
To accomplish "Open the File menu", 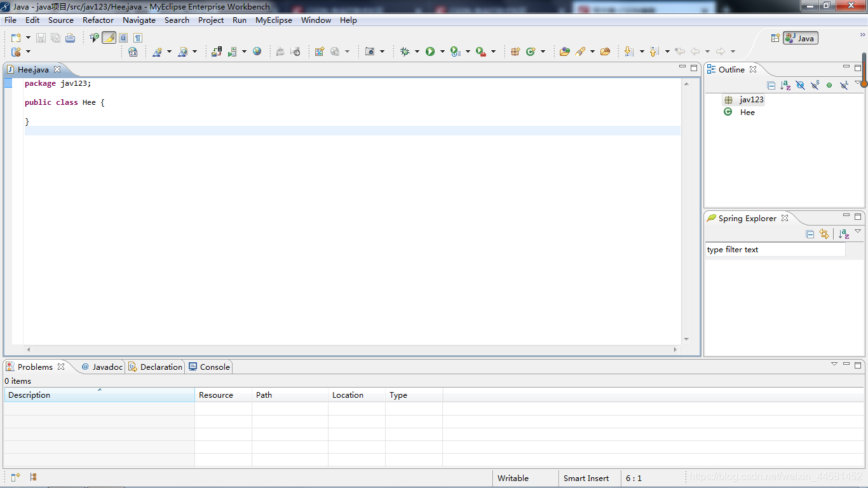I will (11, 20).
